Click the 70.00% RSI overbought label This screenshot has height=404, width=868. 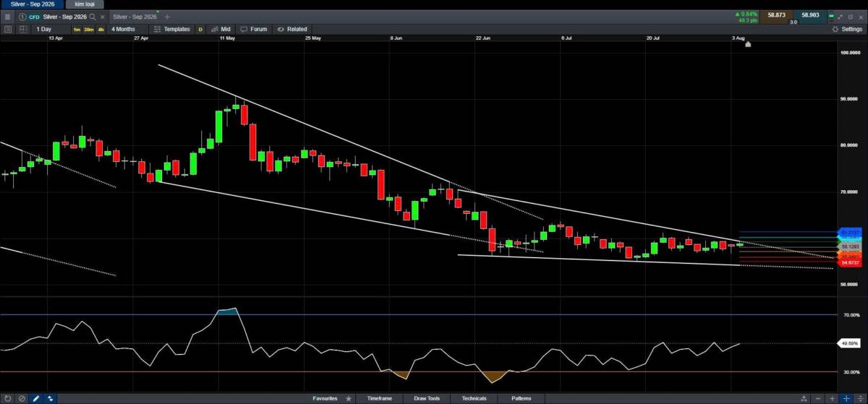pos(851,316)
